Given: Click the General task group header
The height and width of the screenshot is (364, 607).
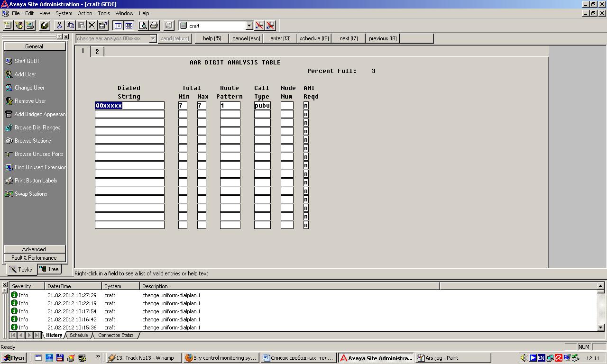Looking at the screenshot, I should (35, 46).
